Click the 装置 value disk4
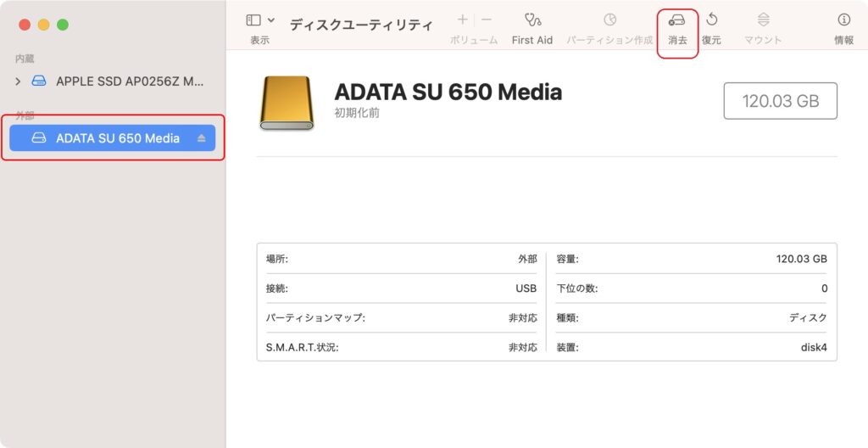This screenshot has height=448, width=868. point(814,348)
